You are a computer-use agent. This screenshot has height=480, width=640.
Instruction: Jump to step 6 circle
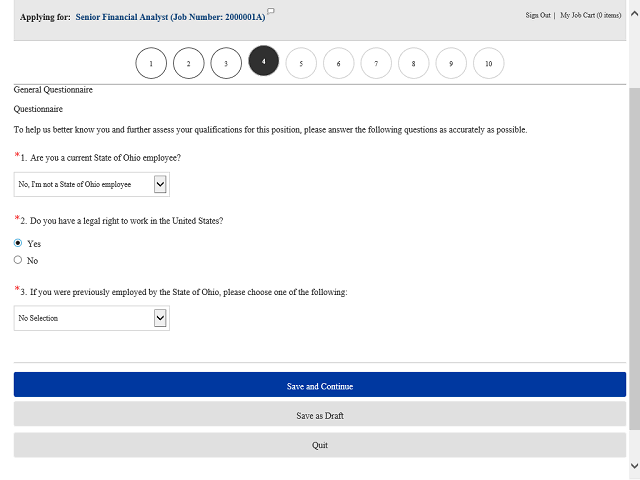coord(339,63)
